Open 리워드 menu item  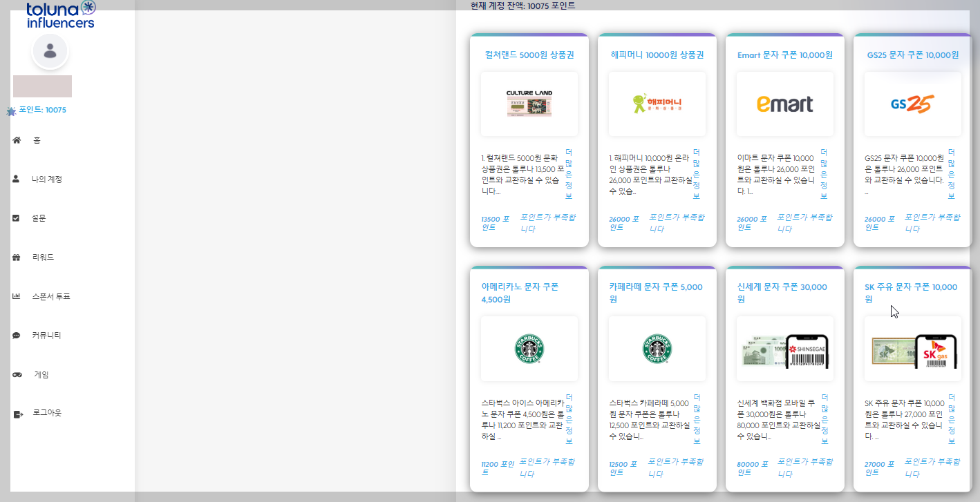[x=43, y=258]
